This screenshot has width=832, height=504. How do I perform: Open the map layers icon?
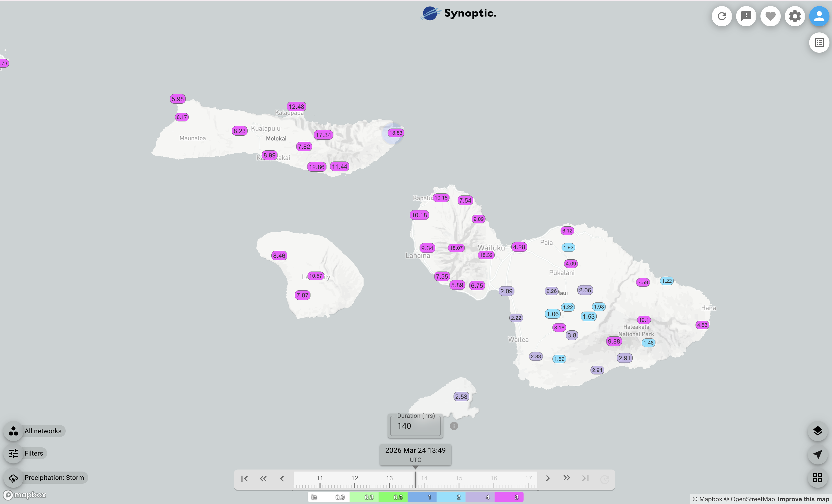point(817,431)
